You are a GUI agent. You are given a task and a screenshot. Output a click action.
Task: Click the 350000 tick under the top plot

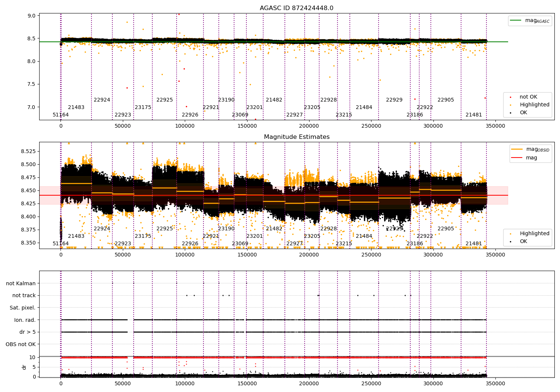(495, 126)
